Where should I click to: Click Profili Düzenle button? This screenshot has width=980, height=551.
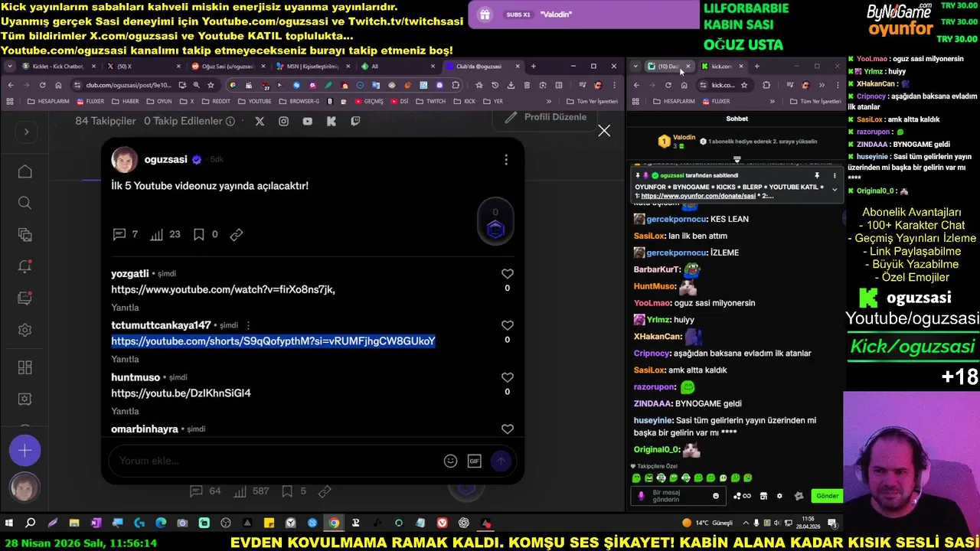click(547, 117)
